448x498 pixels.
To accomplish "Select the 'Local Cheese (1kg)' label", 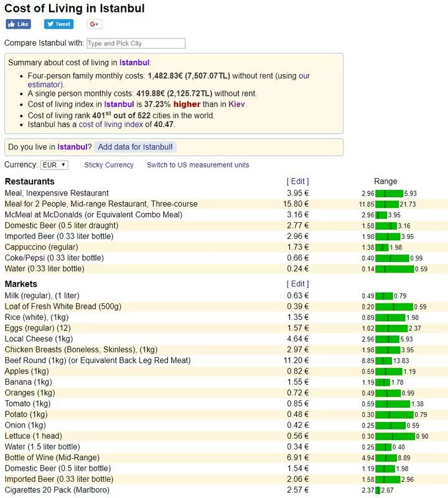I will coord(39,339).
